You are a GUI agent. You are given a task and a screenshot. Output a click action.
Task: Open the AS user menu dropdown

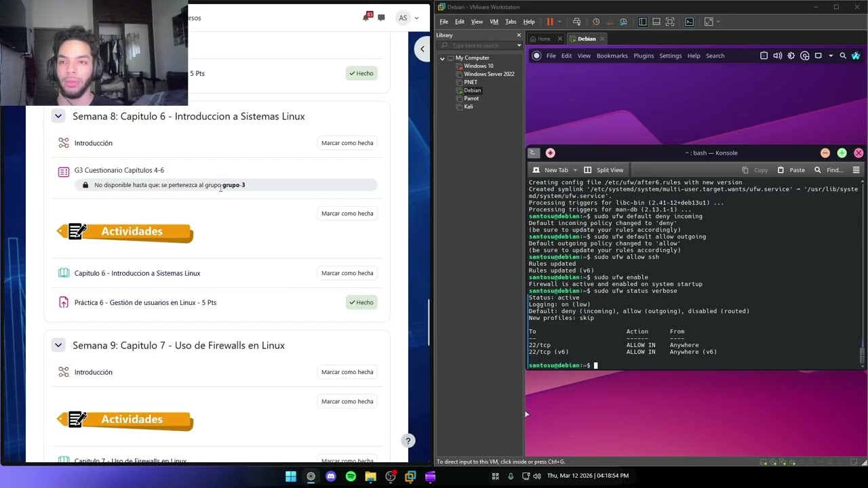[408, 18]
